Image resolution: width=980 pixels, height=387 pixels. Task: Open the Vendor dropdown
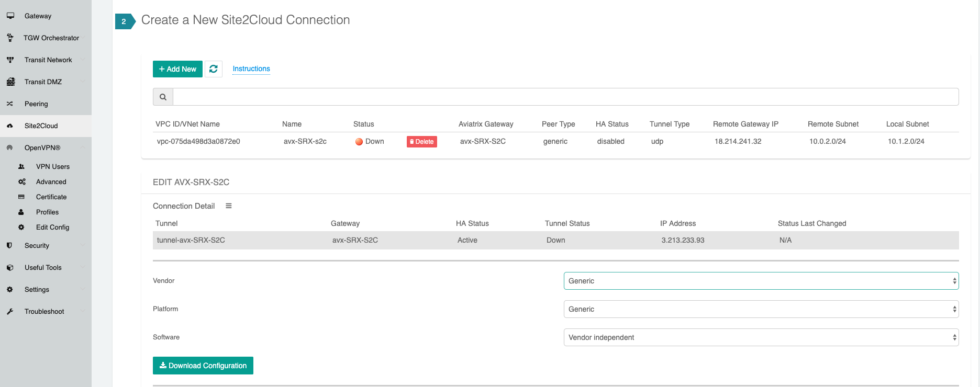coord(761,281)
